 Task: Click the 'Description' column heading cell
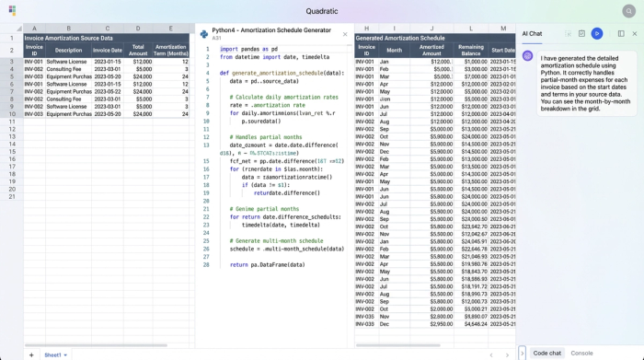(68, 50)
